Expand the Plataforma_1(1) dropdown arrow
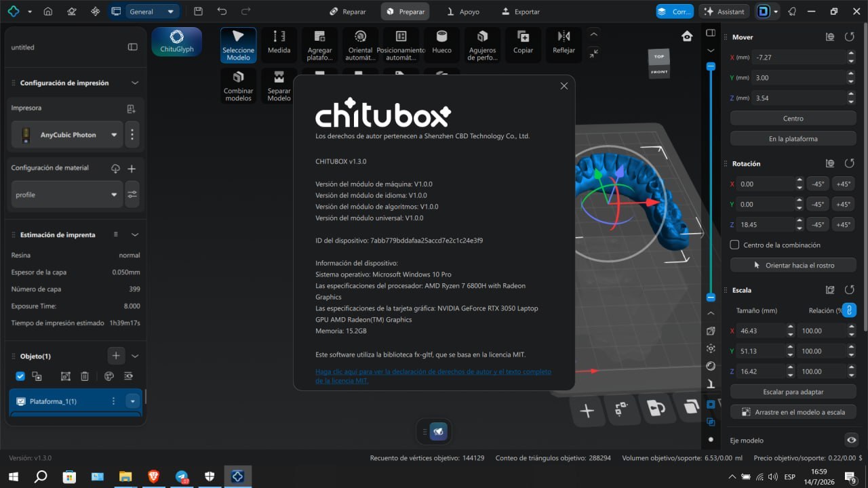The width and height of the screenshot is (868, 488). [x=132, y=401]
